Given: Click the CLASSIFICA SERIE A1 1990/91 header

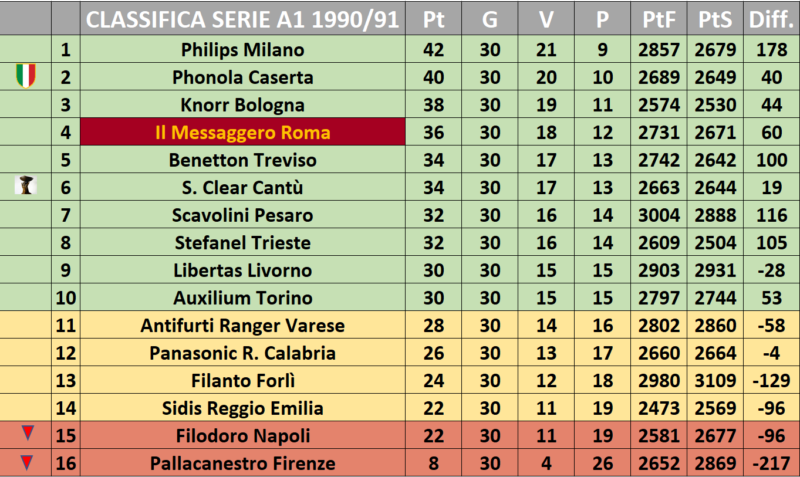Looking at the screenshot, I should click(x=242, y=19).
